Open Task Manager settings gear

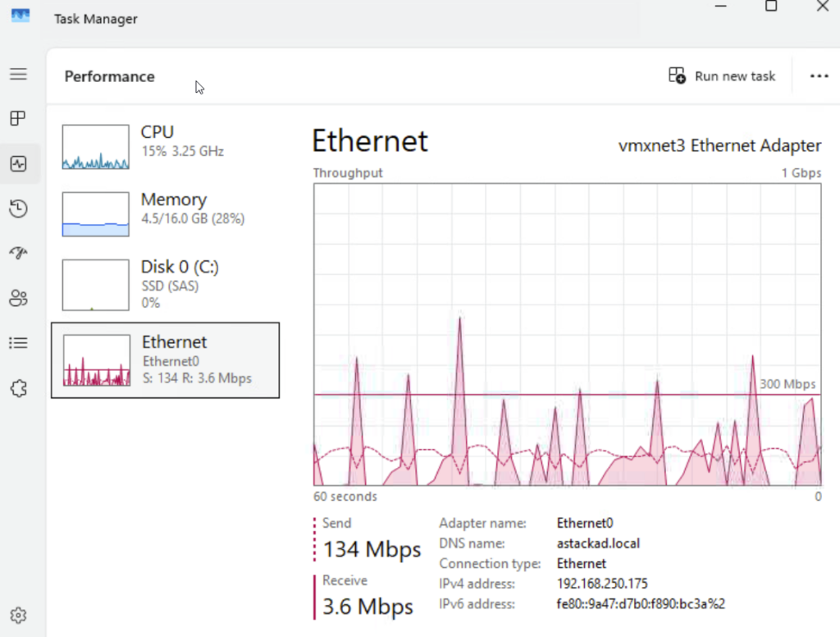[18, 615]
